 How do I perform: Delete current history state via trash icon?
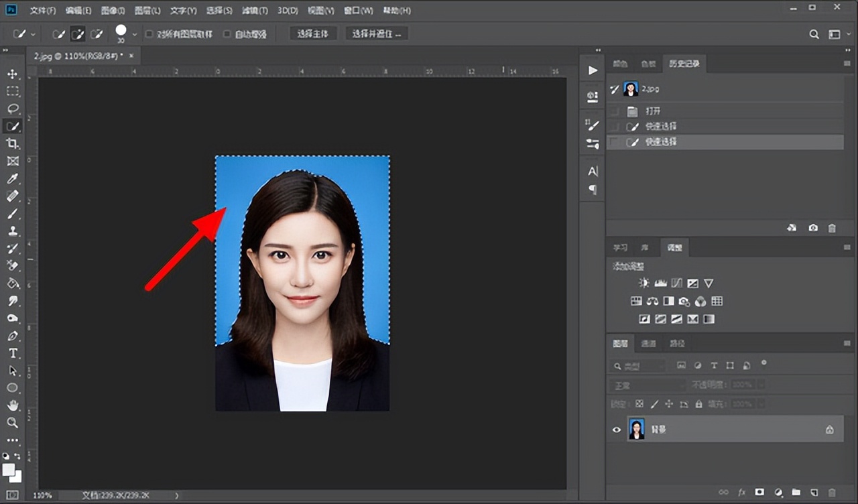click(x=833, y=228)
